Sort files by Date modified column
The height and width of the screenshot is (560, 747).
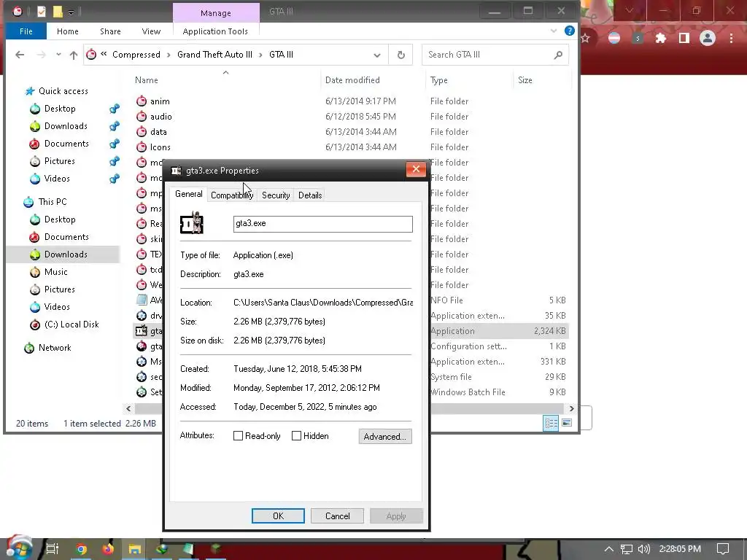[352, 80]
